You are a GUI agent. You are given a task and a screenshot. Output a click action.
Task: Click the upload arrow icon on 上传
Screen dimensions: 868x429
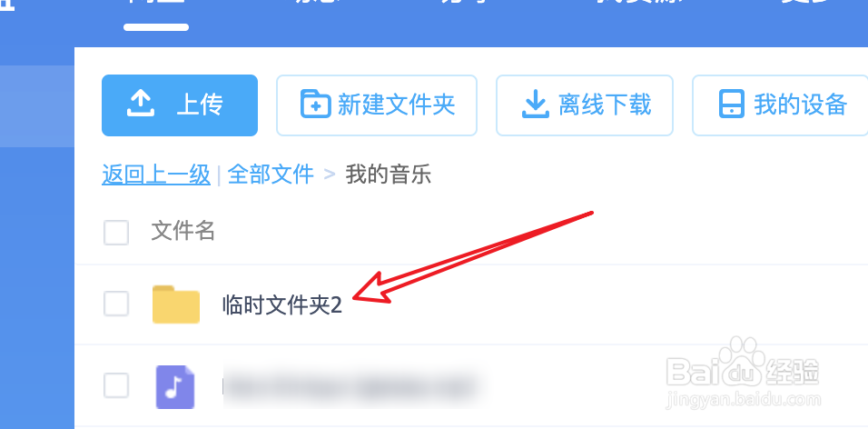pos(140,105)
